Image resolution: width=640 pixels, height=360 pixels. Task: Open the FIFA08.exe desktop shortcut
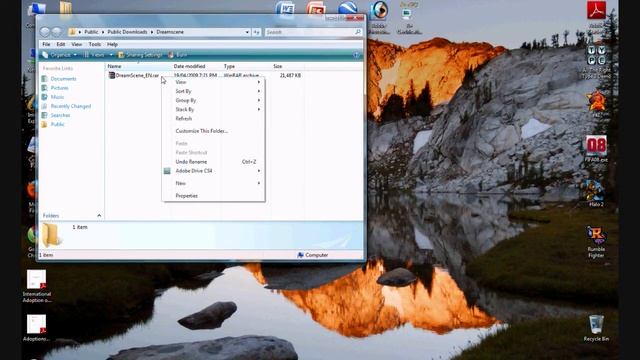pyautogui.click(x=596, y=149)
